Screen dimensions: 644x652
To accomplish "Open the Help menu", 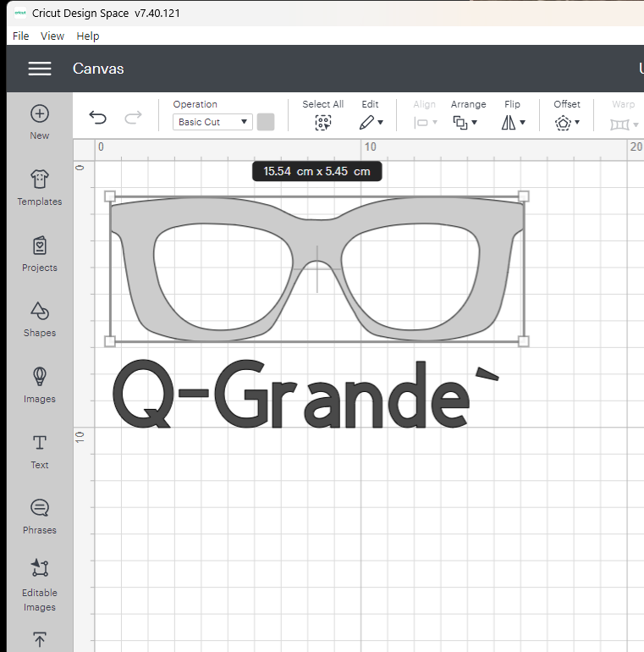I will (88, 36).
